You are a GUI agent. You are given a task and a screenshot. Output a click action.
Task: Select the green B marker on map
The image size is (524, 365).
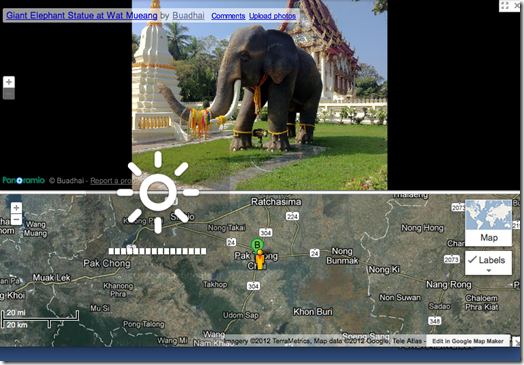[257, 245]
